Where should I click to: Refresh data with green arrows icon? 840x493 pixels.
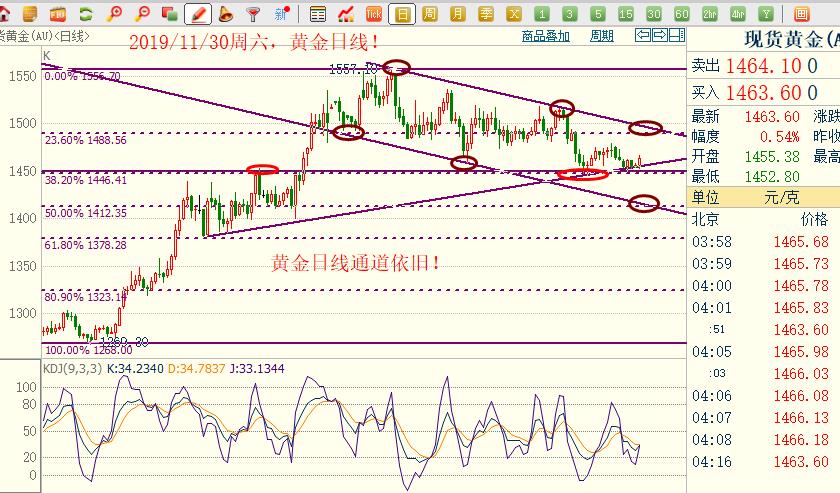tap(86, 14)
